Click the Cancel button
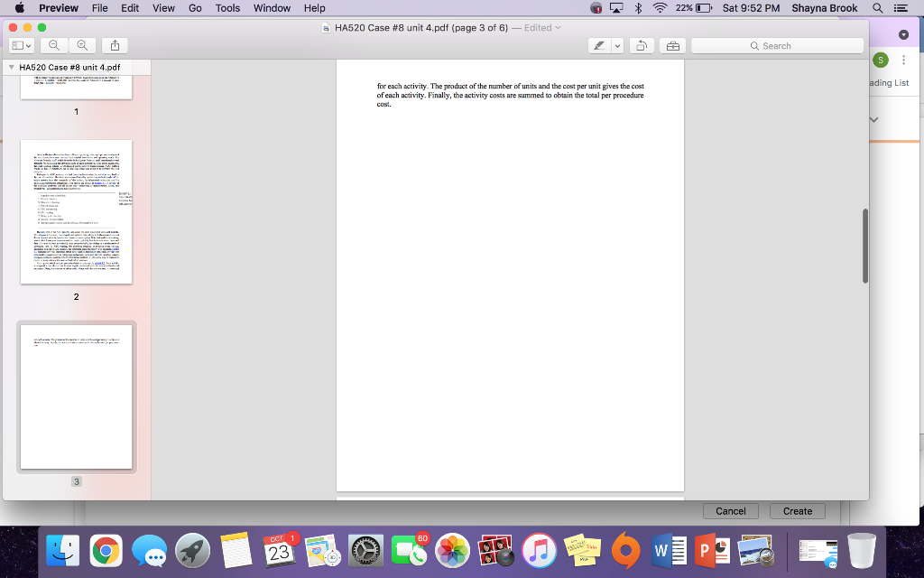Screen dimensions: 924x578 tap(731, 510)
